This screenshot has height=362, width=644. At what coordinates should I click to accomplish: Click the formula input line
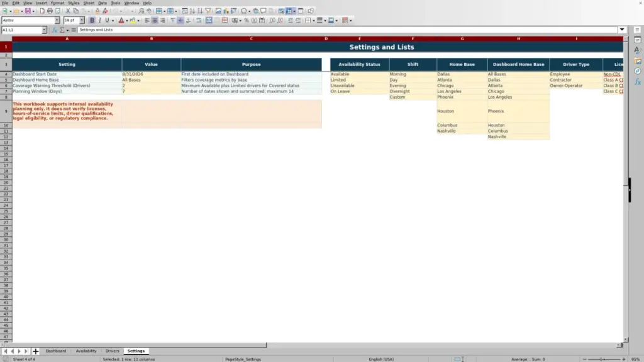coord(347,30)
